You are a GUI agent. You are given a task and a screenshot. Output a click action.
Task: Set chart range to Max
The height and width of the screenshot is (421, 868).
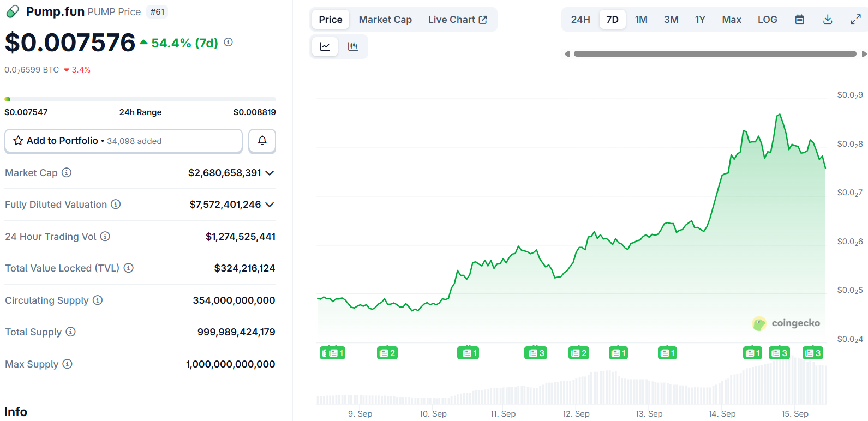tap(732, 20)
